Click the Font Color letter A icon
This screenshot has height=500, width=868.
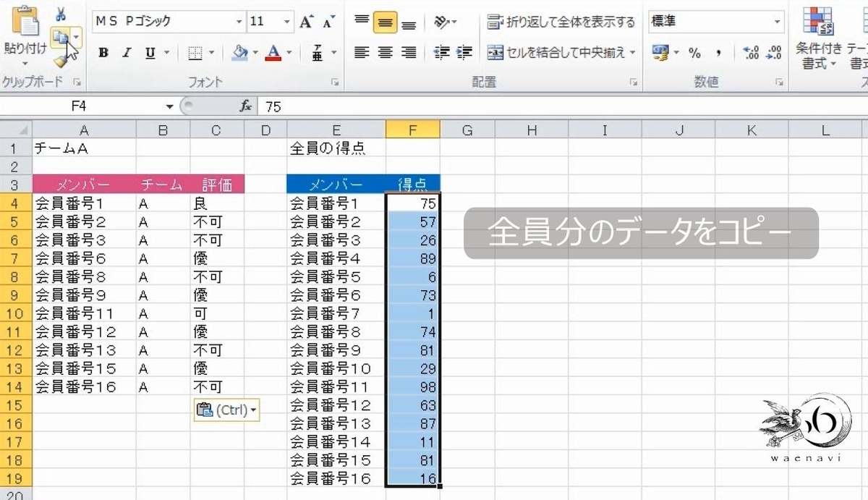273,53
